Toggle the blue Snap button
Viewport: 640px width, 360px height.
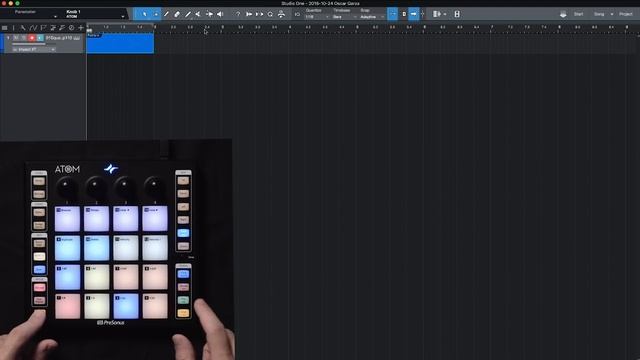(392, 14)
